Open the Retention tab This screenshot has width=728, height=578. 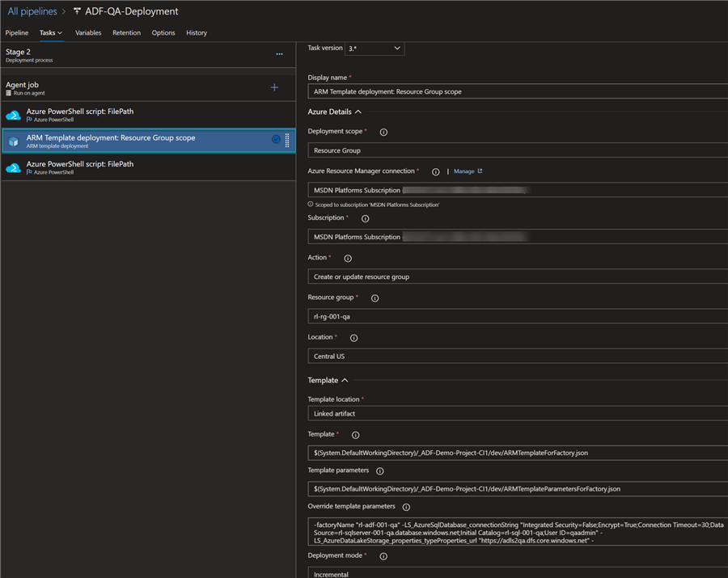126,33
